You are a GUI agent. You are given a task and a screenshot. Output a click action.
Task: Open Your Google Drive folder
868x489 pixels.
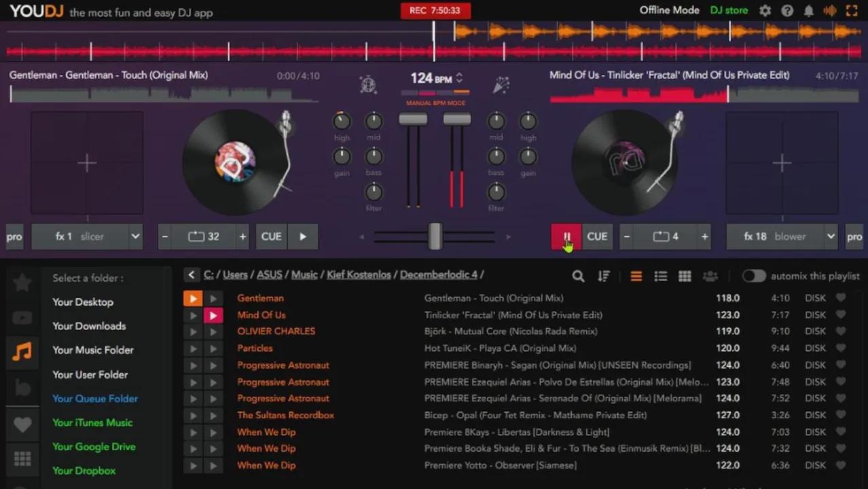point(94,446)
